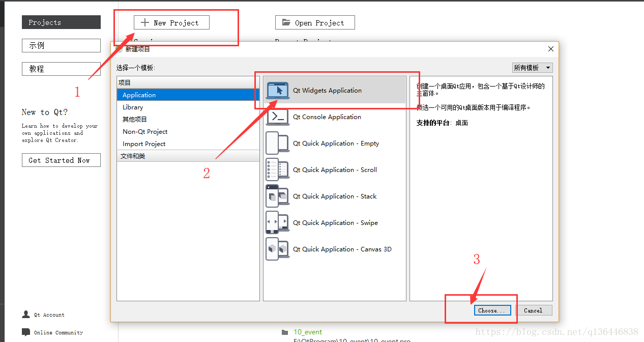Click the Get Started Now button

[61, 160]
